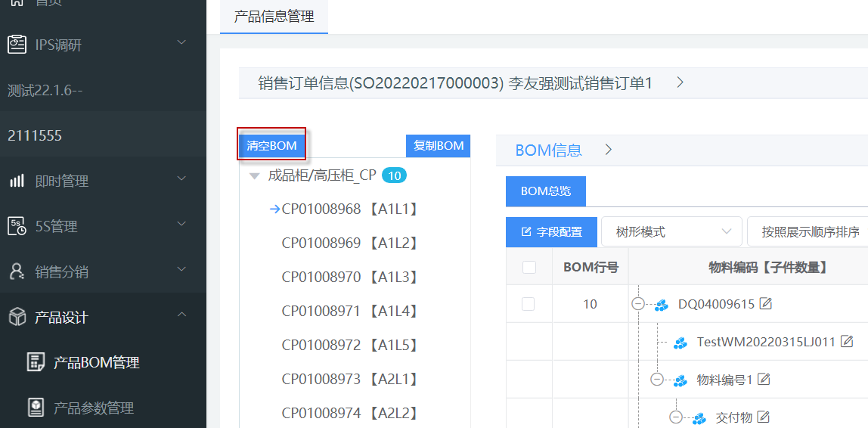This screenshot has width=868, height=428.
Task: Open the 树形模式 display mode dropdown
Action: pyautogui.click(x=671, y=232)
